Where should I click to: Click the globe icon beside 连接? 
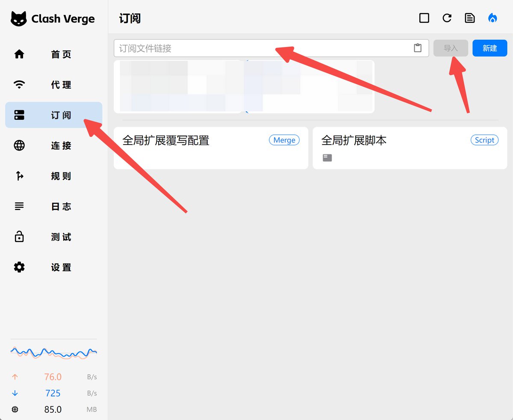coord(19,145)
